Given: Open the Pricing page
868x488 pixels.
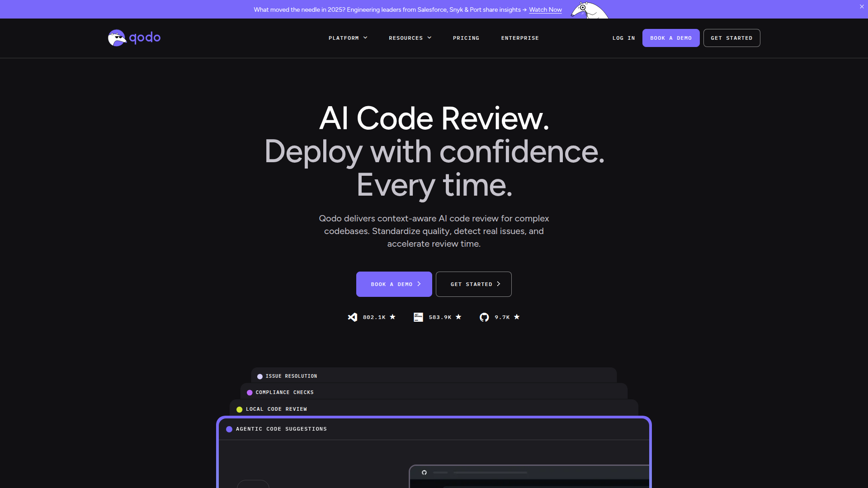Looking at the screenshot, I should [x=466, y=38].
